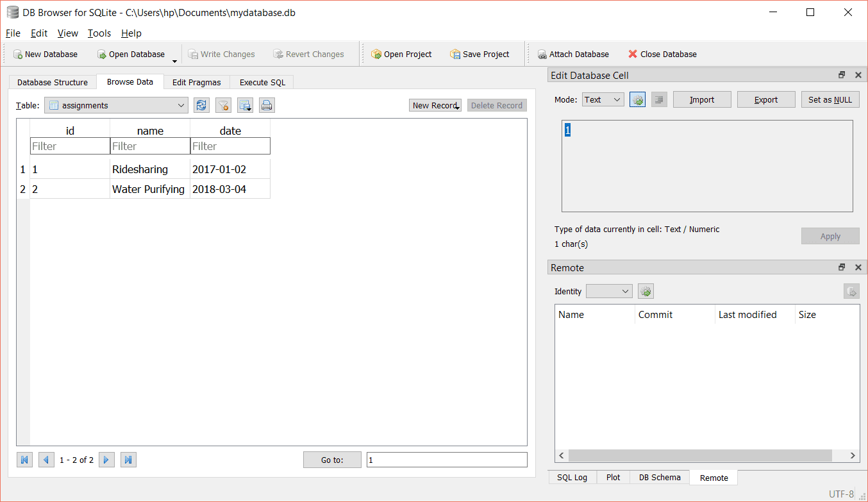Screen dimensions: 868x502
Task: Undock the Remote panel
Action: tap(841, 267)
